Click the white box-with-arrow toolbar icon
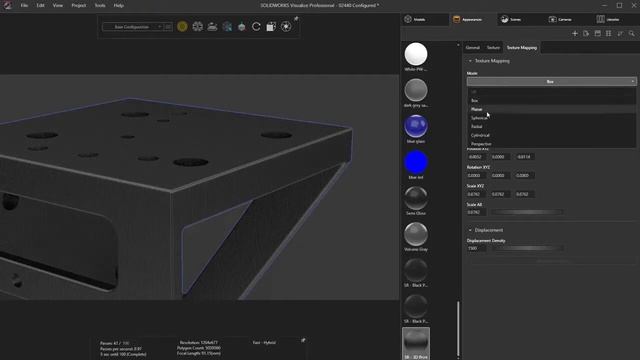This screenshot has width=640, height=360. 271,27
